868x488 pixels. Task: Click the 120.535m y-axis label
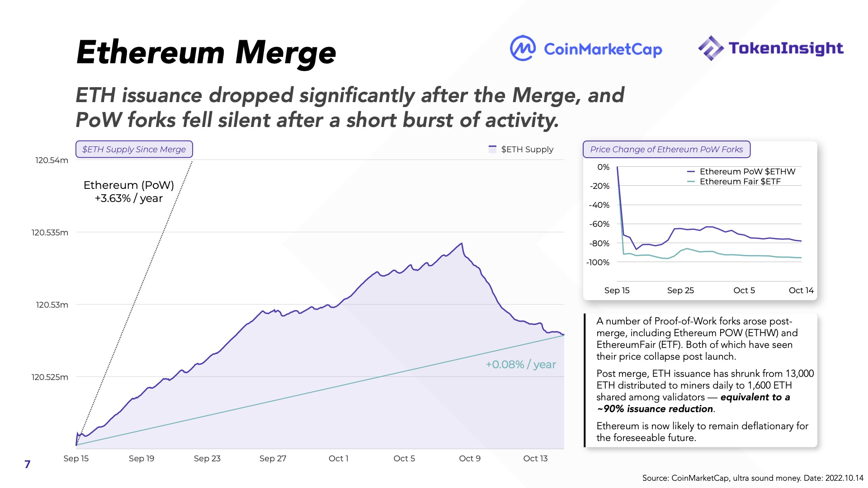coord(50,233)
